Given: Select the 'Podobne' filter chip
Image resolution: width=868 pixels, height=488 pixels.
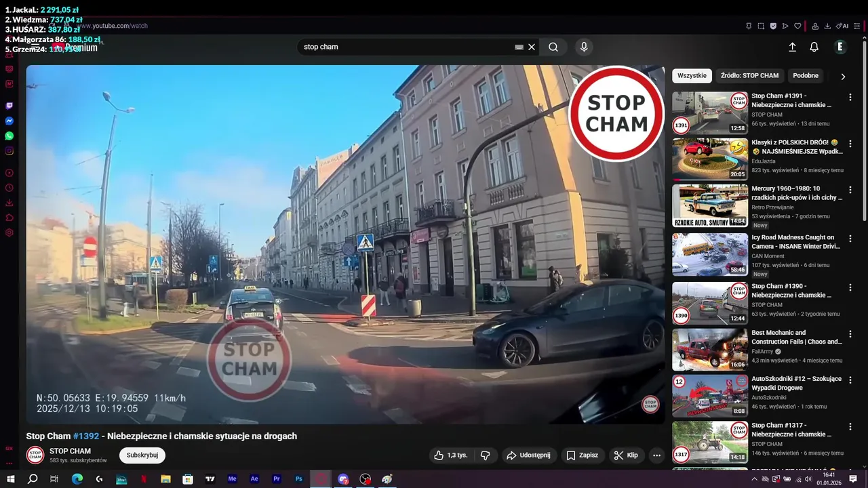Looking at the screenshot, I should (806, 75).
